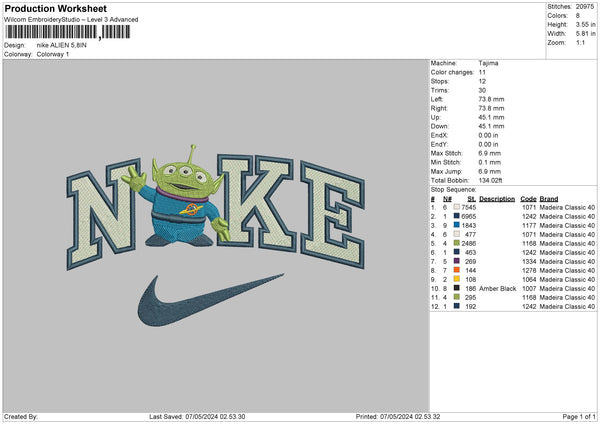The width and height of the screenshot is (600, 424).
Task: Click the Down label in machine info
Action: [439, 126]
